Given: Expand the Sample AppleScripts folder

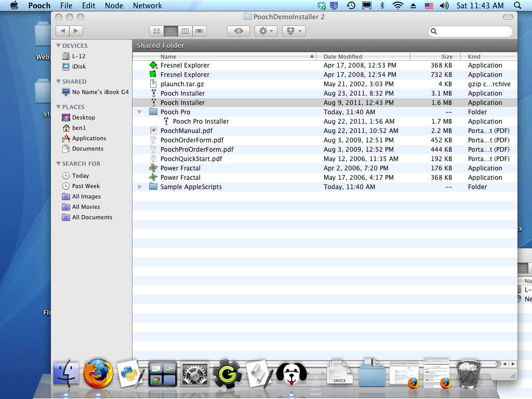Looking at the screenshot, I should (140, 187).
